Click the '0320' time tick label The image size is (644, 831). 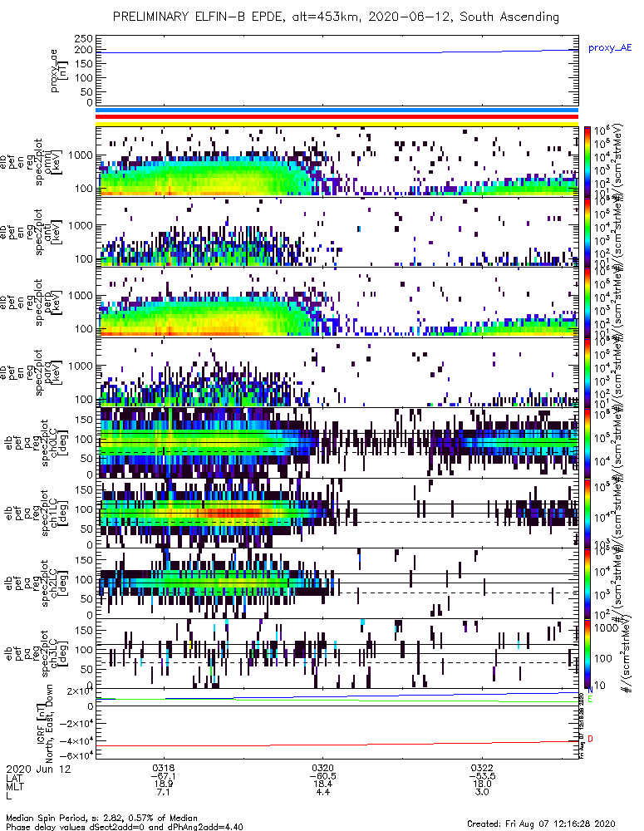[x=322, y=768]
